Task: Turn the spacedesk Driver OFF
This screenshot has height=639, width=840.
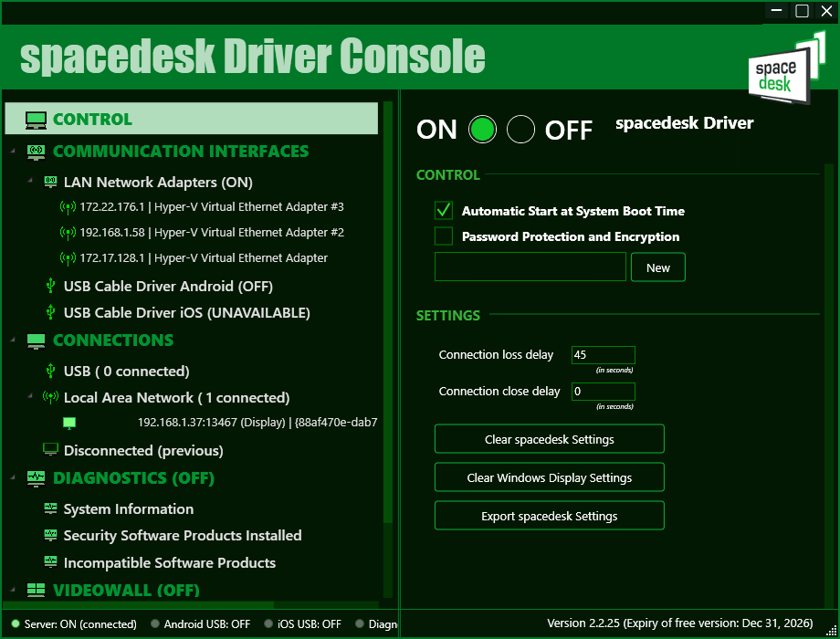Action: [520, 130]
